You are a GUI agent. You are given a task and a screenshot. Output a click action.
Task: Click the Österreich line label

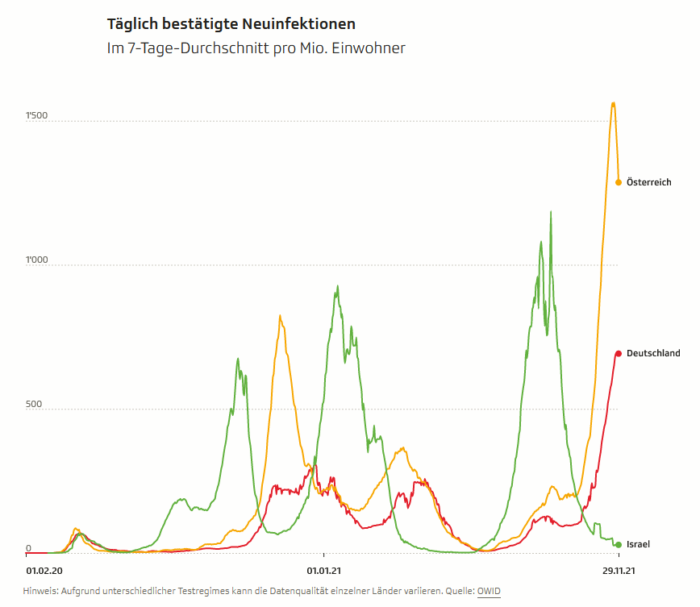tap(648, 182)
